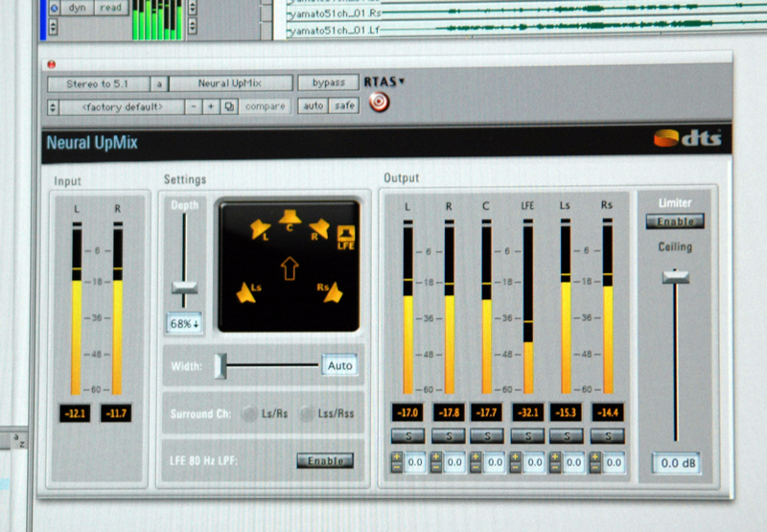The height and width of the screenshot is (532, 767).
Task: Click the Ceiling 0.0 dB value field
Action: coord(676,463)
